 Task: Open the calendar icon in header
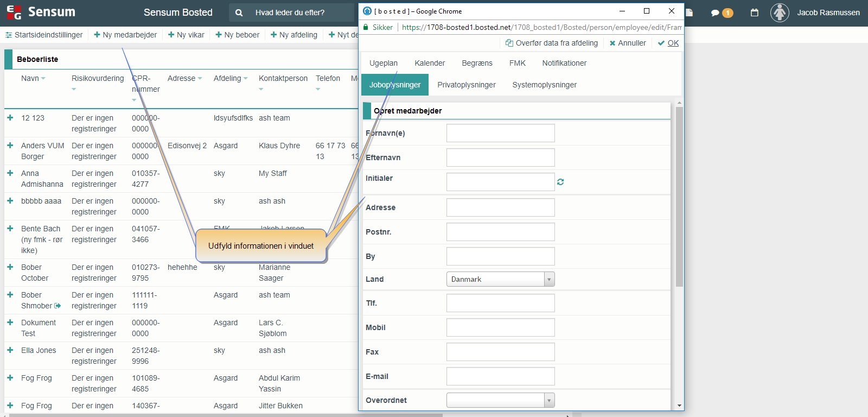[x=754, y=12]
